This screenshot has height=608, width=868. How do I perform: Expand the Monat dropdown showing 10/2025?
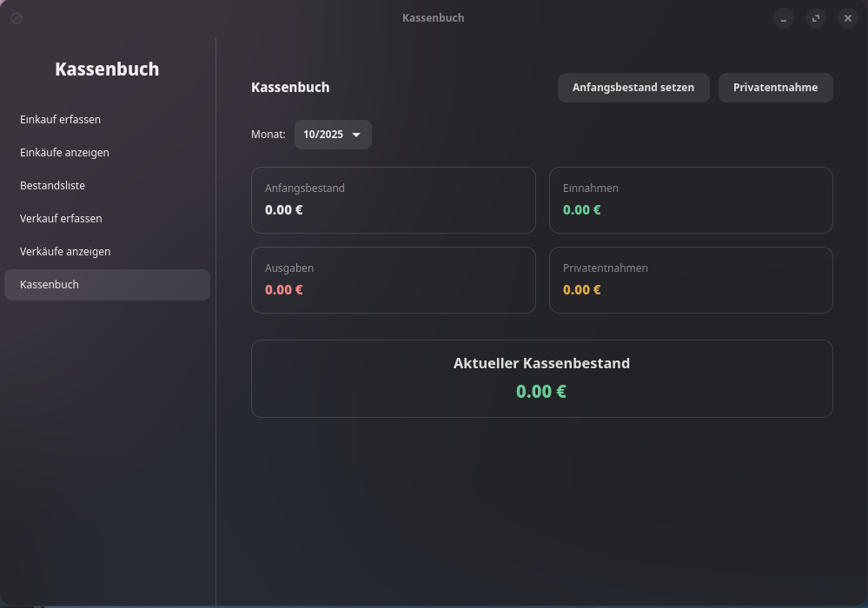pos(333,135)
